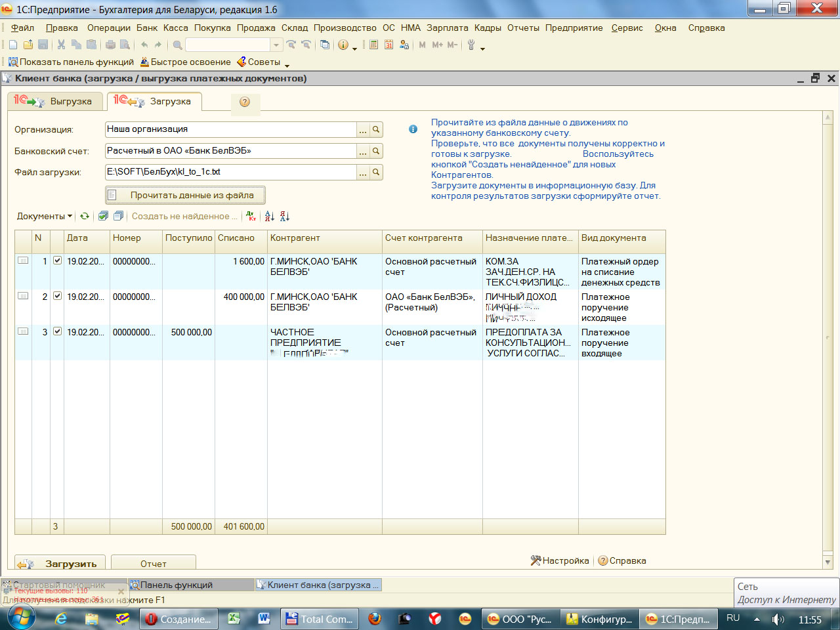Open the Документы dropdown menu
The width and height of the screenshot is (840, 630).
(45, 216)
